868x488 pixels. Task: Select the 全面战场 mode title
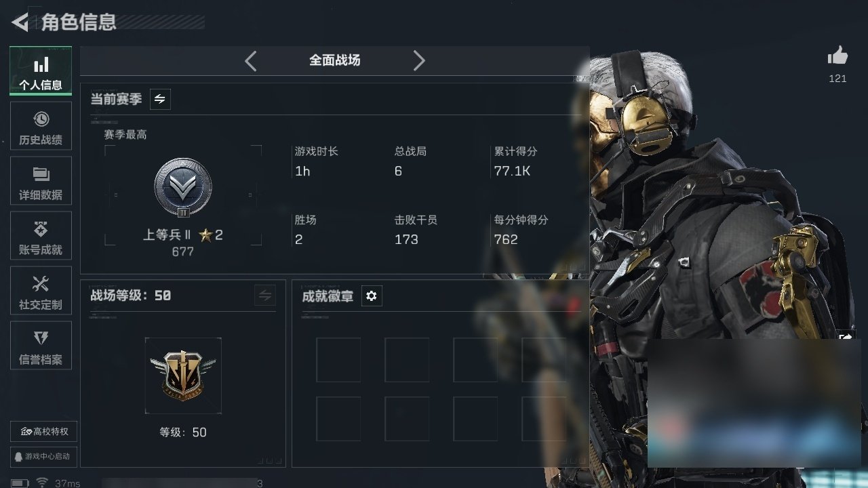tap(335, 60)
